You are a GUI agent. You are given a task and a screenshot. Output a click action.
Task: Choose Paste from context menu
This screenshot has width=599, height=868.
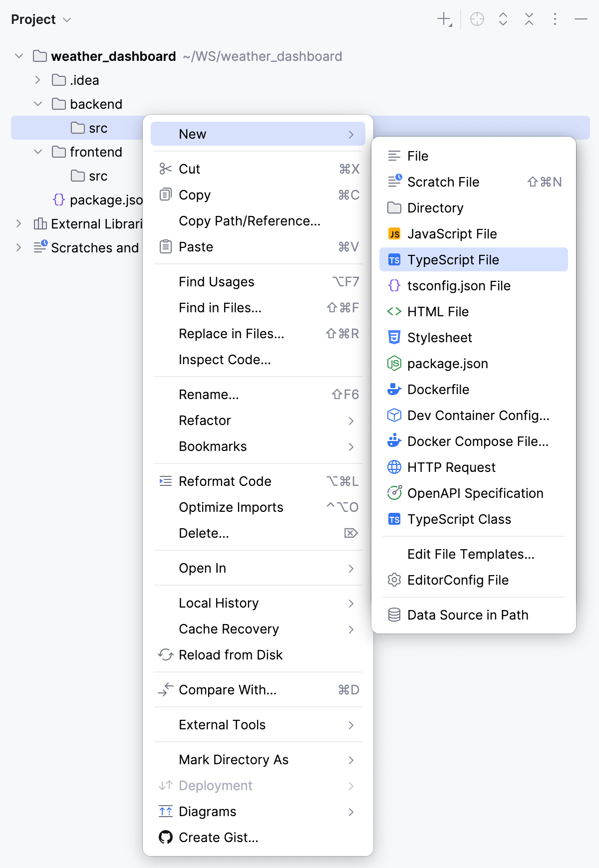[258, 246]
